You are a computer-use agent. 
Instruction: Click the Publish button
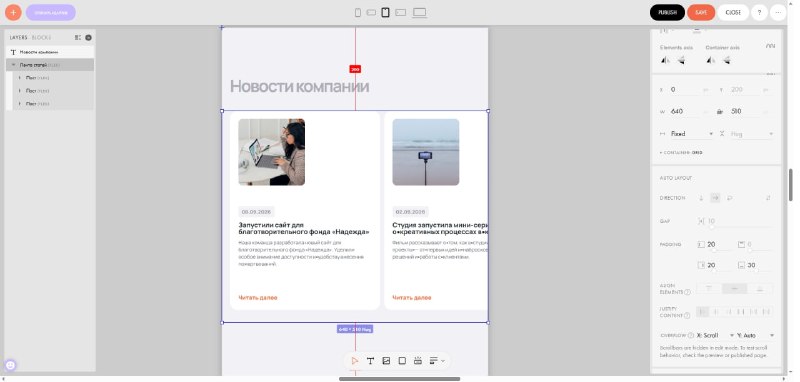pyautogui.click(x=667, y=12)
